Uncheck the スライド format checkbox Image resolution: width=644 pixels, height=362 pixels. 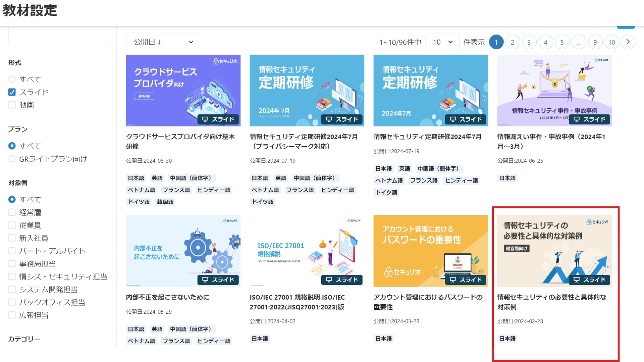click(x=12, y=92)
